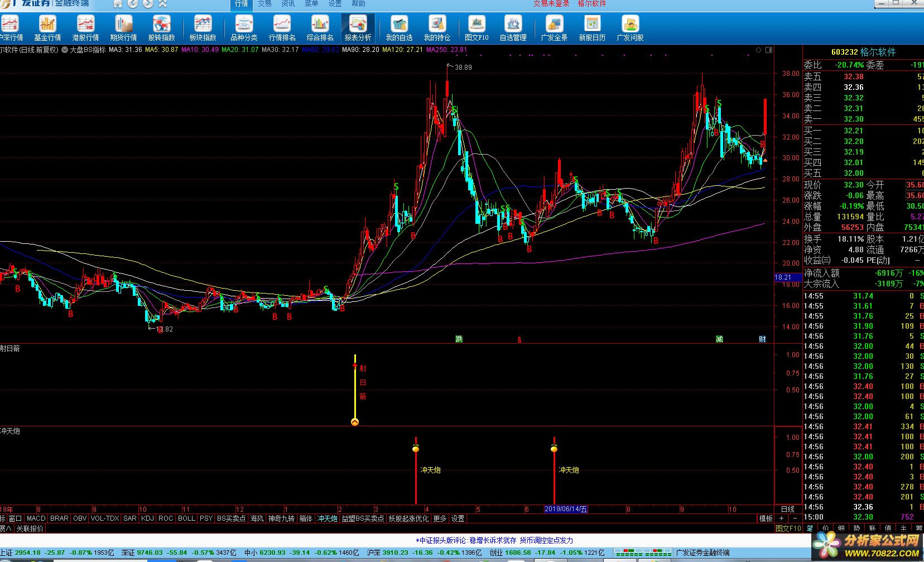Open 资讯 menu
Screen dimensions: 924x562
coord(288,4)
